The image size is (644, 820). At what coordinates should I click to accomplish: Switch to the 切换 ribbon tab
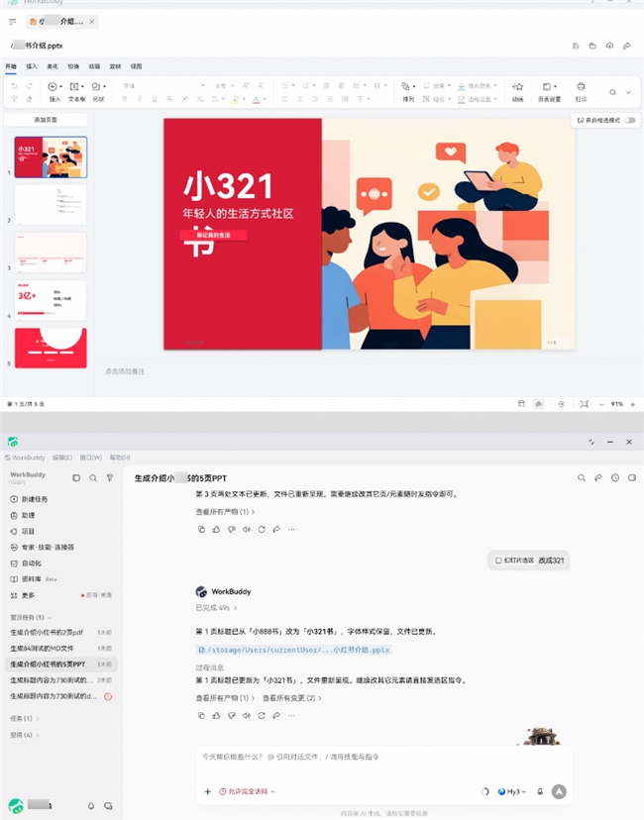(73, 66)
